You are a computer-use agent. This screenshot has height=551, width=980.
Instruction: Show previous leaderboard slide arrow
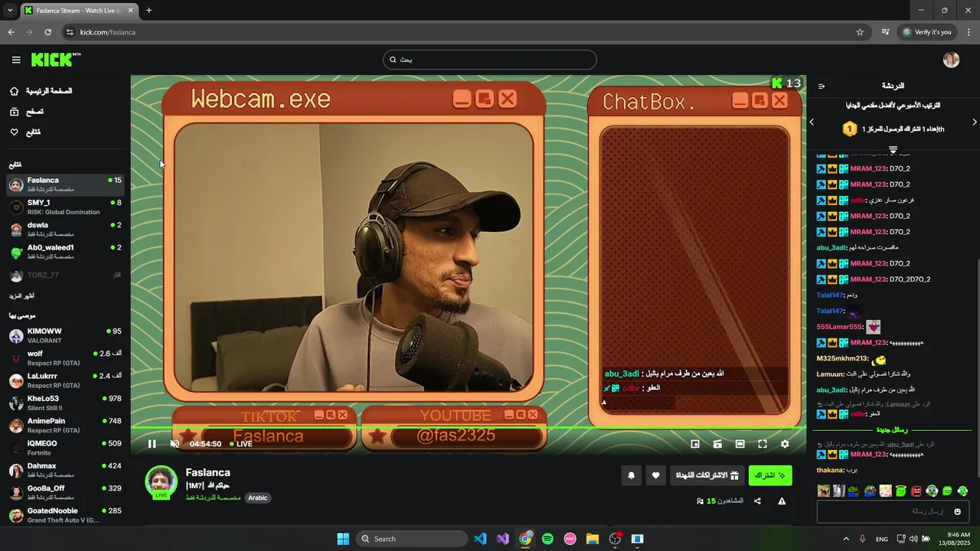click(812, 122)
